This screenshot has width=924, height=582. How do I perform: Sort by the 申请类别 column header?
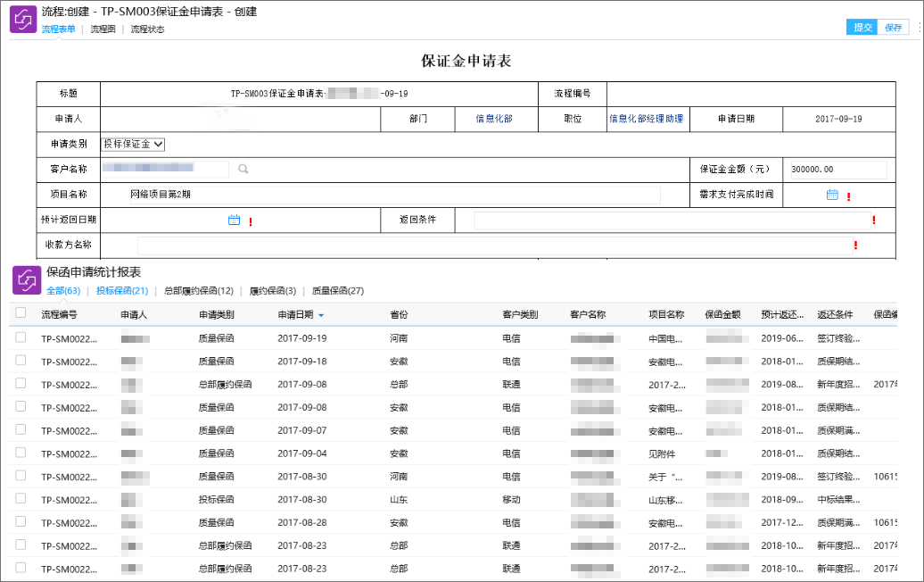(216, 315)
